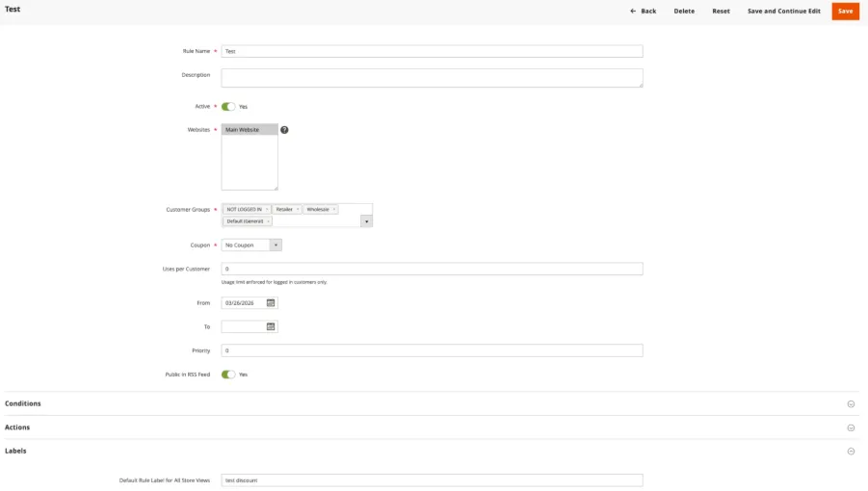The height and width of the screenshot is (491, 868).
Task: Collapse the Labels section
Action: click(x=432, y=452)
